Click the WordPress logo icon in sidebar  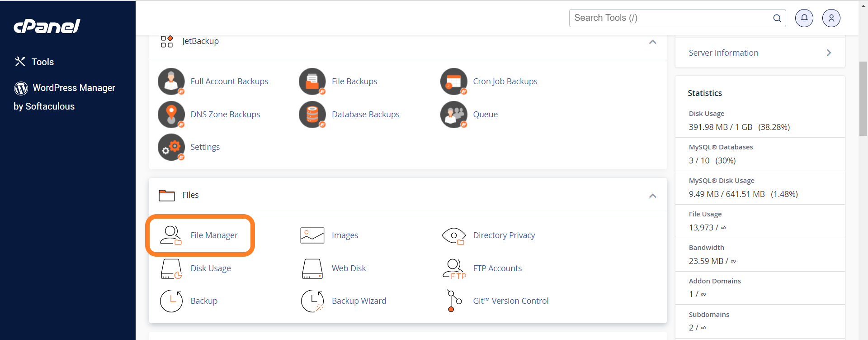tap(21, 88)
